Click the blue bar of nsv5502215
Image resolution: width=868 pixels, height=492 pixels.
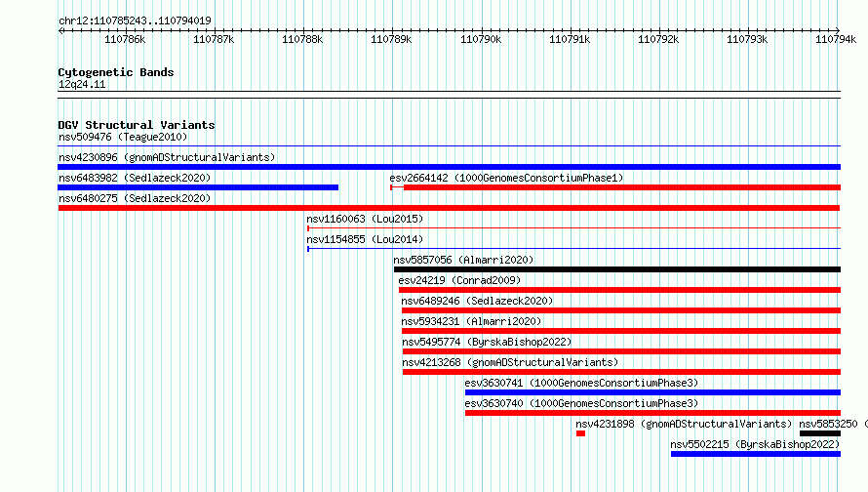click(756, 454)
